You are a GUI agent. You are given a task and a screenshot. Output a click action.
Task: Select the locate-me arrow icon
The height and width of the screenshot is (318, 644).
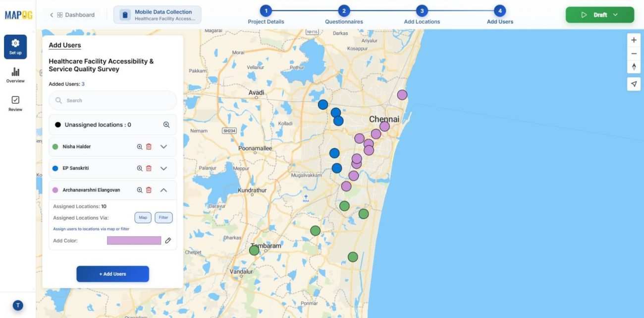634,84
